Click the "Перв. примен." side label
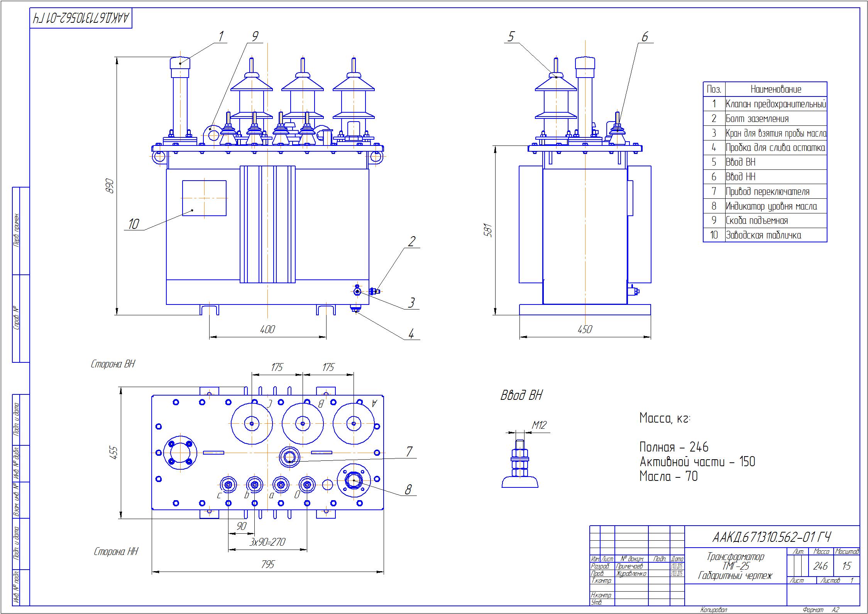Image resolution: width=868 pixels, height=614 pixels. pyautogui.click(x=17, y=230)
